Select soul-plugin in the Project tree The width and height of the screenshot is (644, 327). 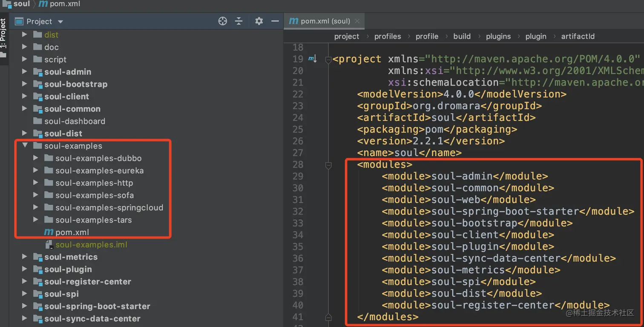point(68,270)
